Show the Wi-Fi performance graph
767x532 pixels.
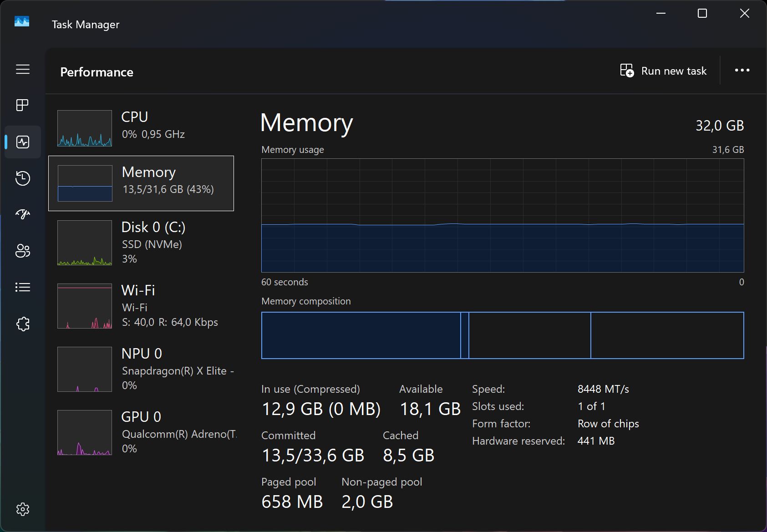tap(141, 306)
